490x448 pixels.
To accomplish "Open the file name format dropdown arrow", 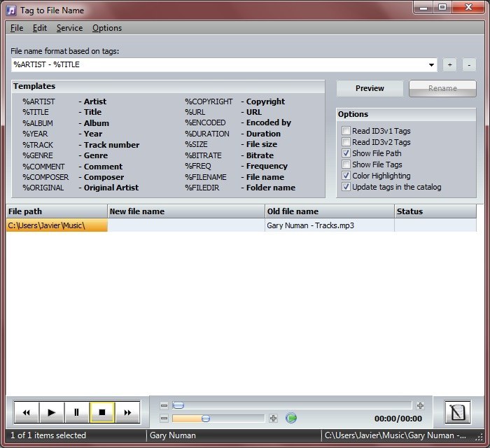I will (x=431, y=65).
